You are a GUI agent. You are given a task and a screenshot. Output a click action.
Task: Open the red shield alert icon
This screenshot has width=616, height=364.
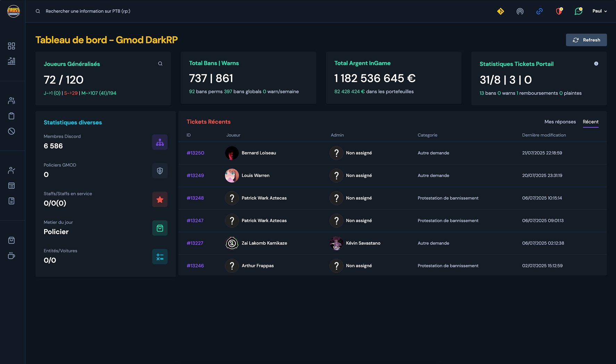559,11
